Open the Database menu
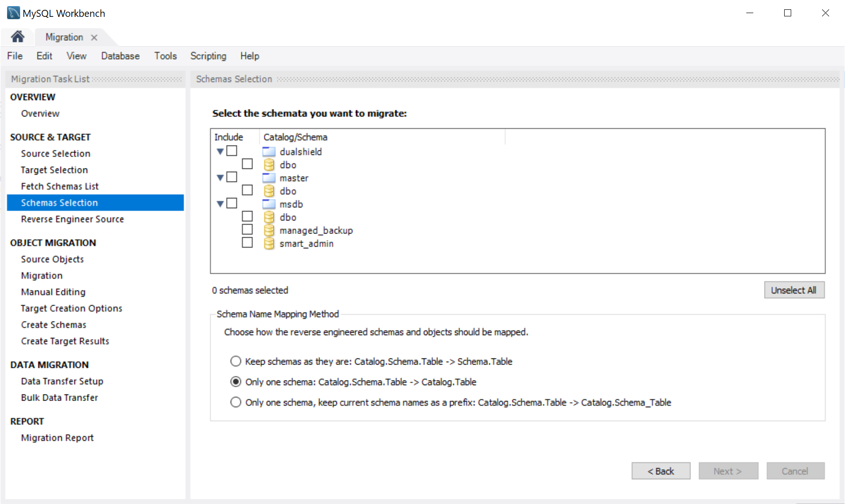The image size is (845, 504). (x=120, y=56)
